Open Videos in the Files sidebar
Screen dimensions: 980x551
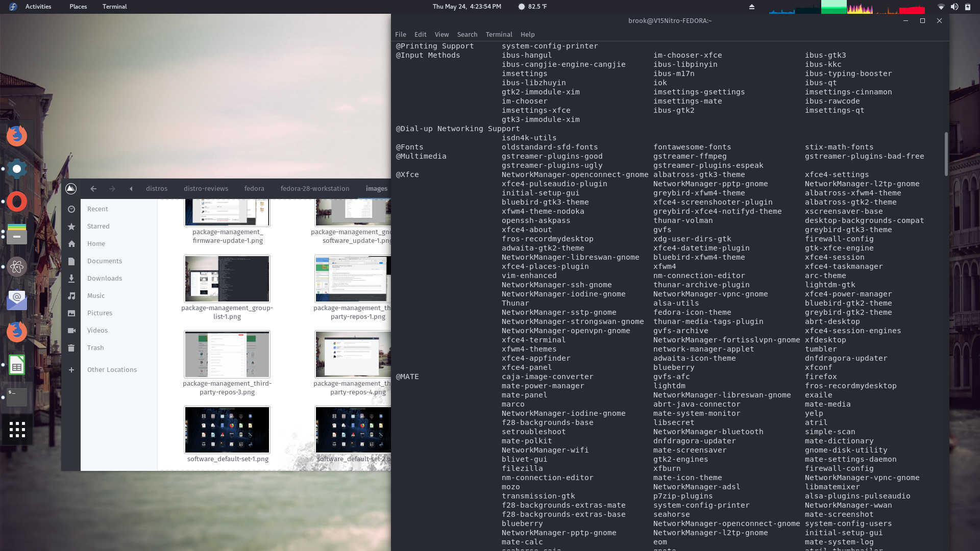(97, 330)
